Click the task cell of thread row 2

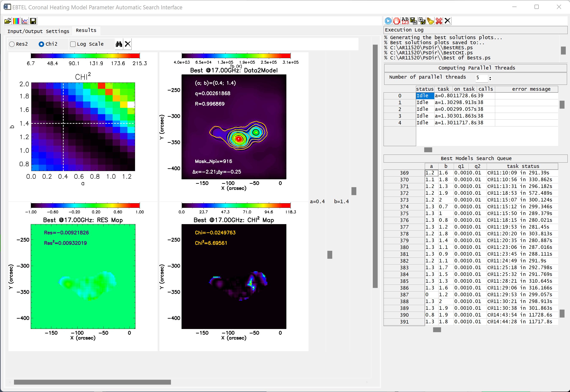pos(443,109)
